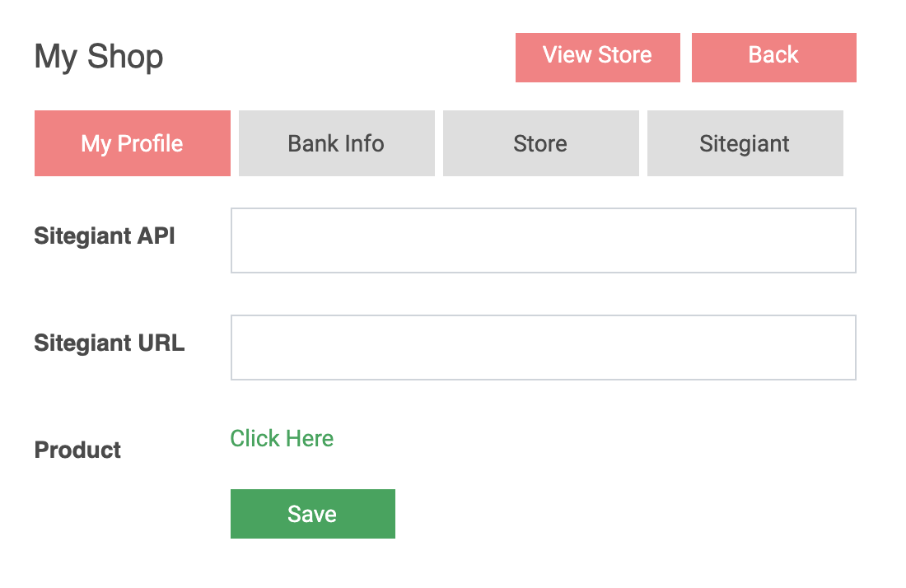Click the My Shop heading
Image resolution: width=906 pixels, height=588 pixels.
[x=99, y=57]
